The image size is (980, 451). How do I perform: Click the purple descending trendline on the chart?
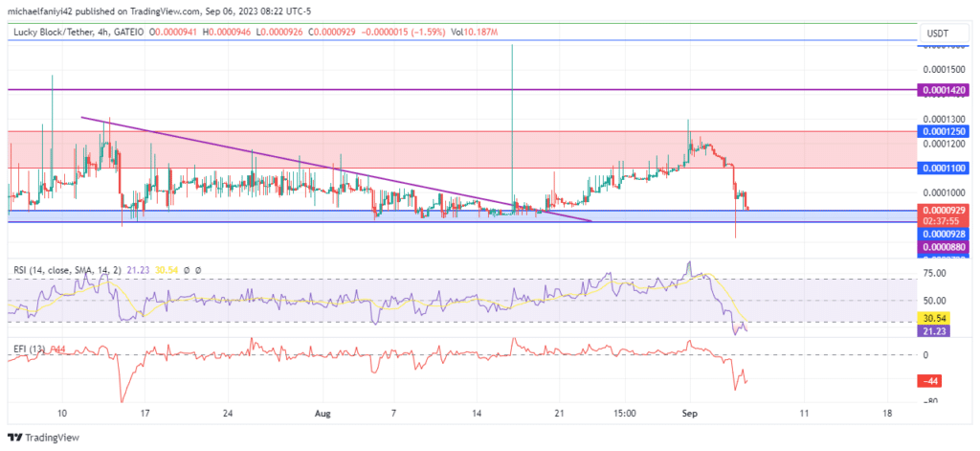click(336, 169)
